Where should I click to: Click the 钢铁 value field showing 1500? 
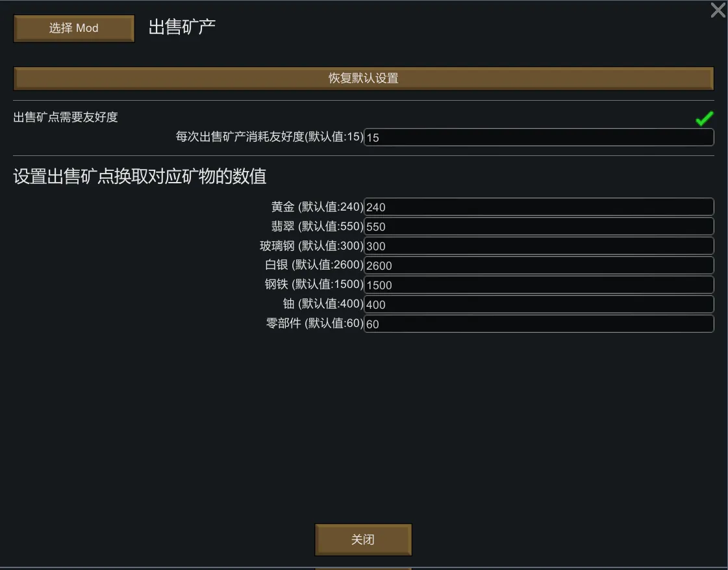538,285
